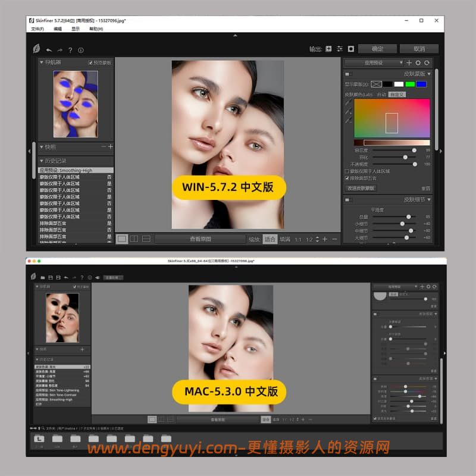Remove snapshot with minus in 快照 panel

click(104, 146)
